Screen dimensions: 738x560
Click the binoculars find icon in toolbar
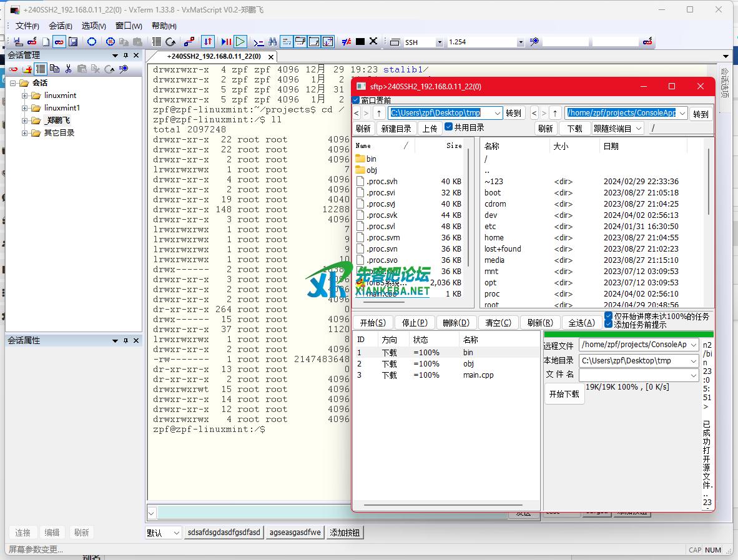tap(273, 42)
